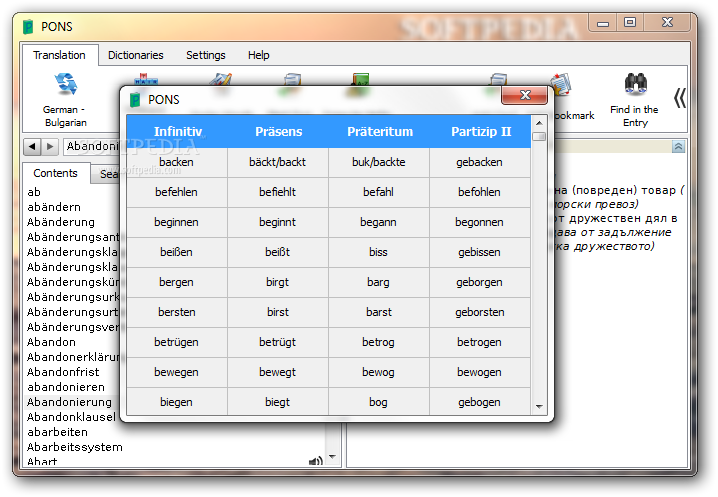Click the Präsens column header
Screen dimensions: 718x497
tap(278, 131)
